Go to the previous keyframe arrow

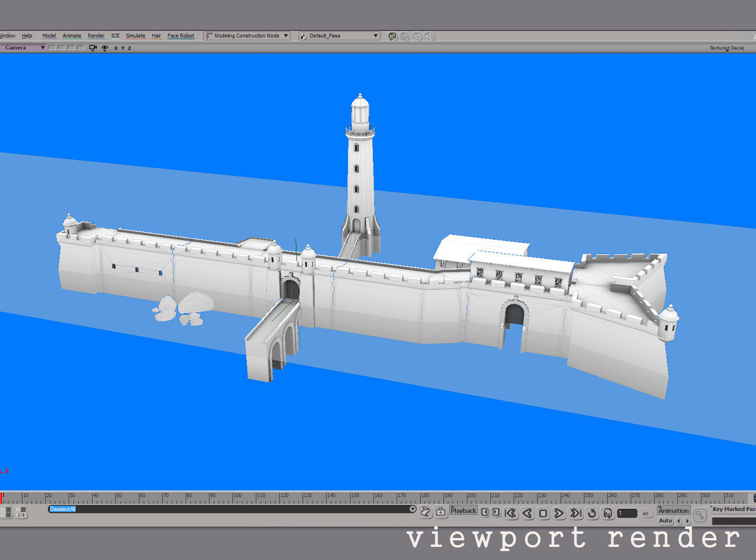click(x=679, y=521)
